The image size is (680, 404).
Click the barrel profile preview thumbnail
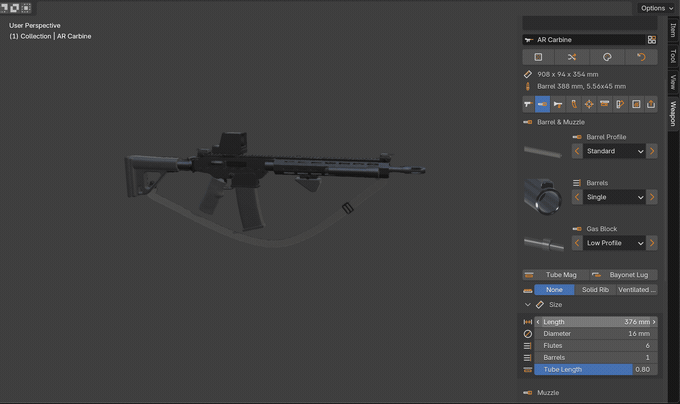pyautogui.click(x=543, y=152)
